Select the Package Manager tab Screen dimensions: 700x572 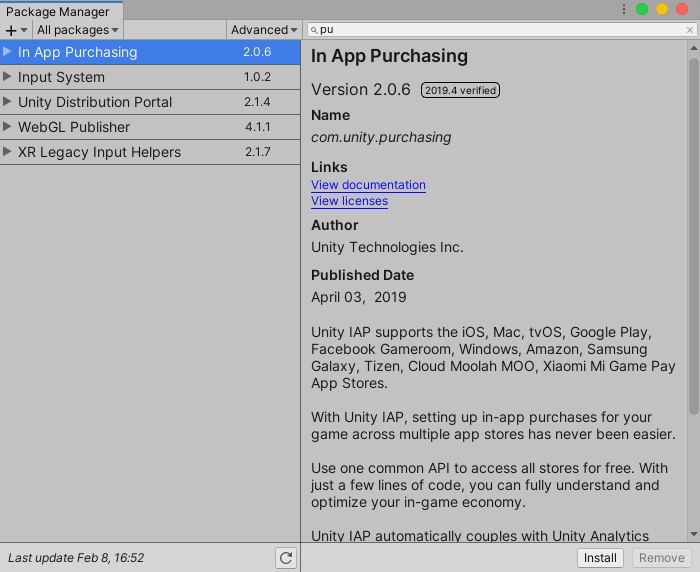[61, 11]
